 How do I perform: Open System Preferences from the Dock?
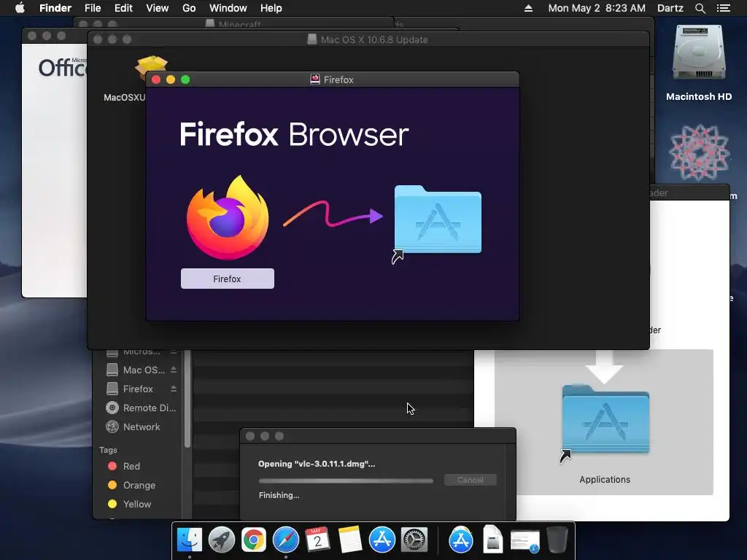(414, 540)
